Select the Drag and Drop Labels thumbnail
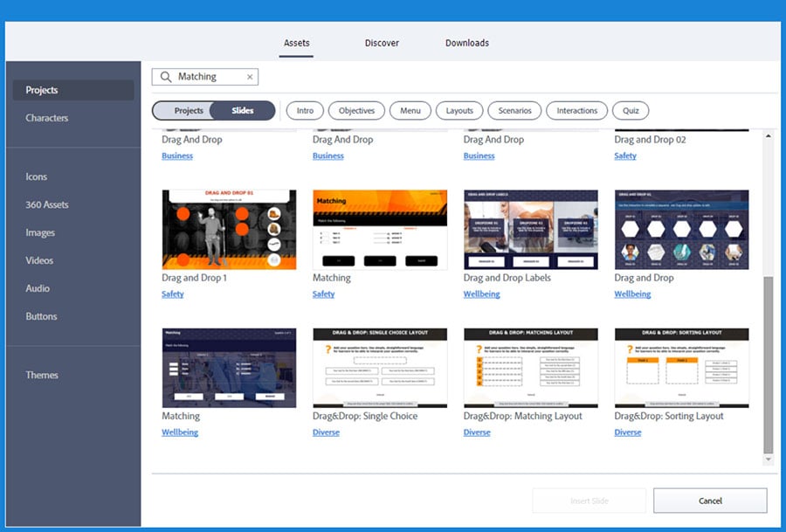 click(531, 230)
